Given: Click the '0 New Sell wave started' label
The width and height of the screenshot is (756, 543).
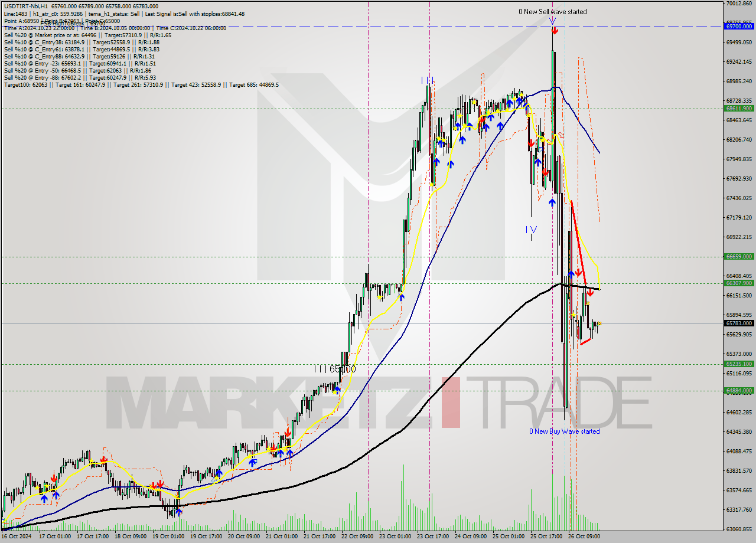Looking at the screenshot, I should tap(553, 12).
